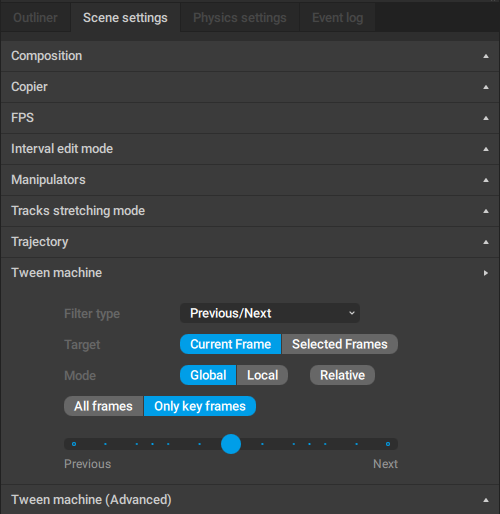Expand the Trajectory section arrow
The image size is (500, 514).
[486, 242]
